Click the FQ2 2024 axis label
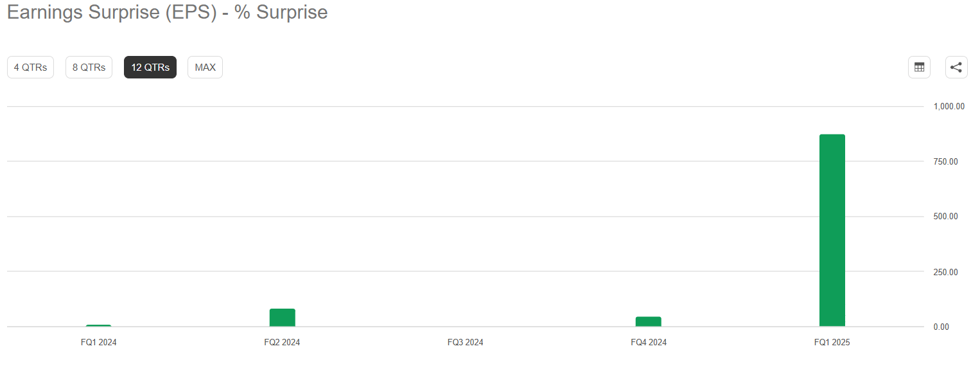Image resolution: width=980 pixels, height=371 pixels. (282, 343)
